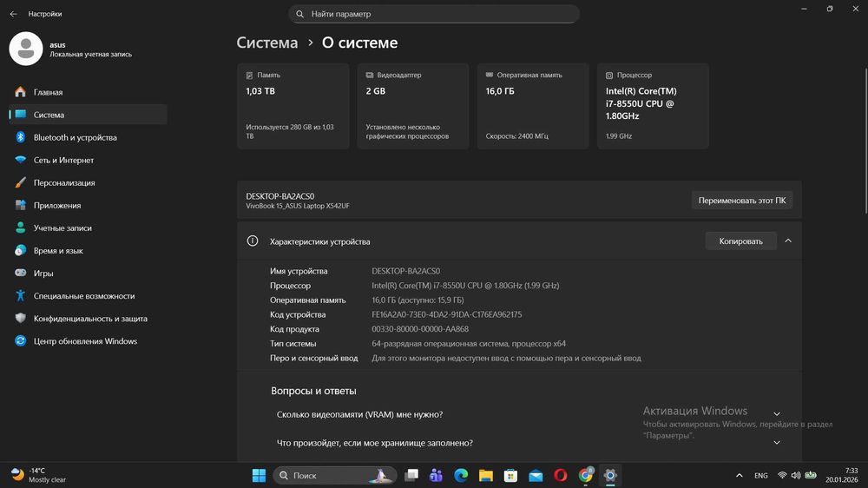The image size is (868, 488).
Task: Click the battery tray icon
Action: (x=811, y=475)
